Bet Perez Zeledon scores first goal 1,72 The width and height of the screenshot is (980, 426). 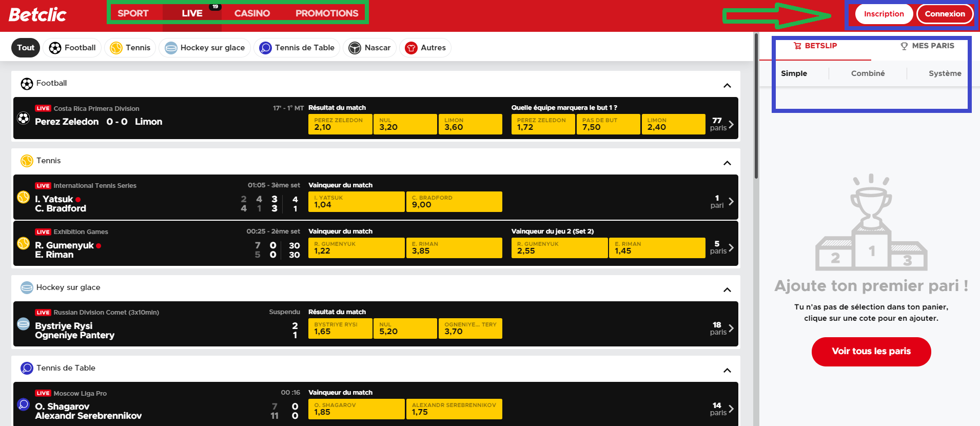click(543, 124)
